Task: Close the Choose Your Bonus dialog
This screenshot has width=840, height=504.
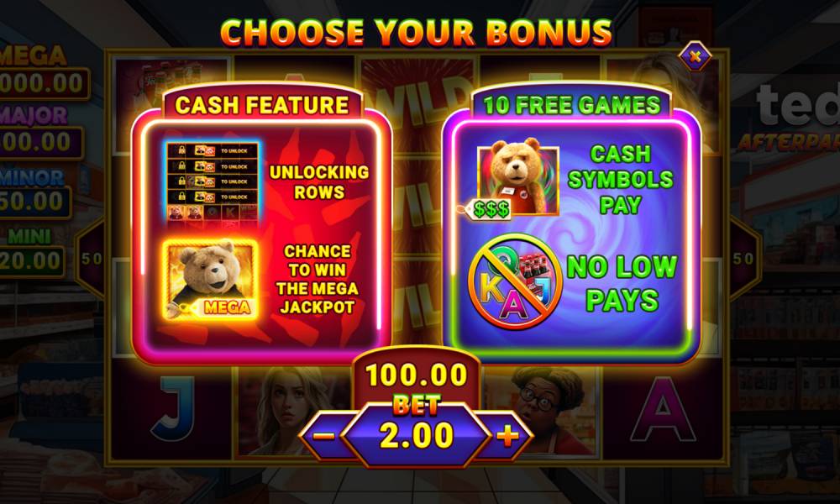Action: click(695, 55)
